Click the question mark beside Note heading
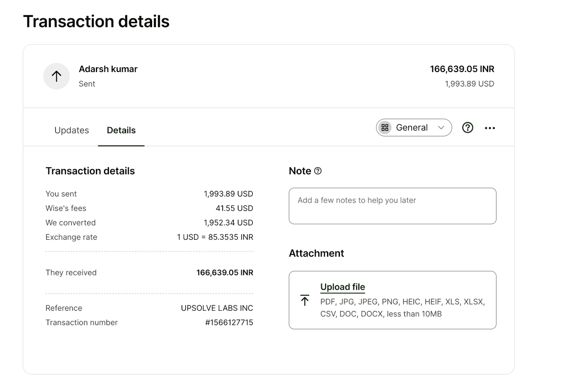This screenshot has height=378, width=588. [318, 171]
